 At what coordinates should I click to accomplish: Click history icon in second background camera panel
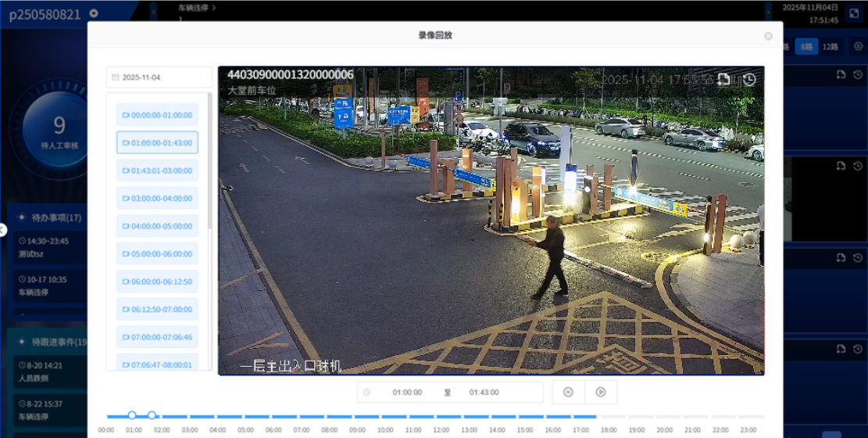(858, 166)
